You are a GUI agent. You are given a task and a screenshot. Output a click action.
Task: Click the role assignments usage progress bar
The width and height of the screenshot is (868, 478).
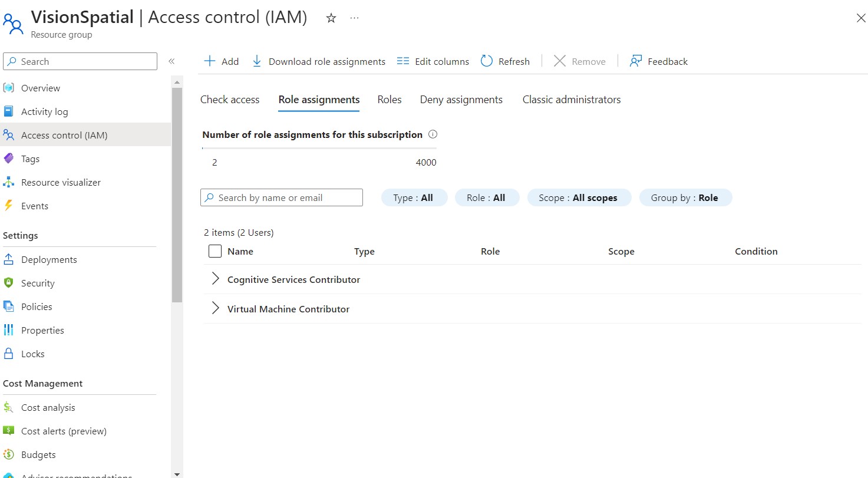coord(319,148)
